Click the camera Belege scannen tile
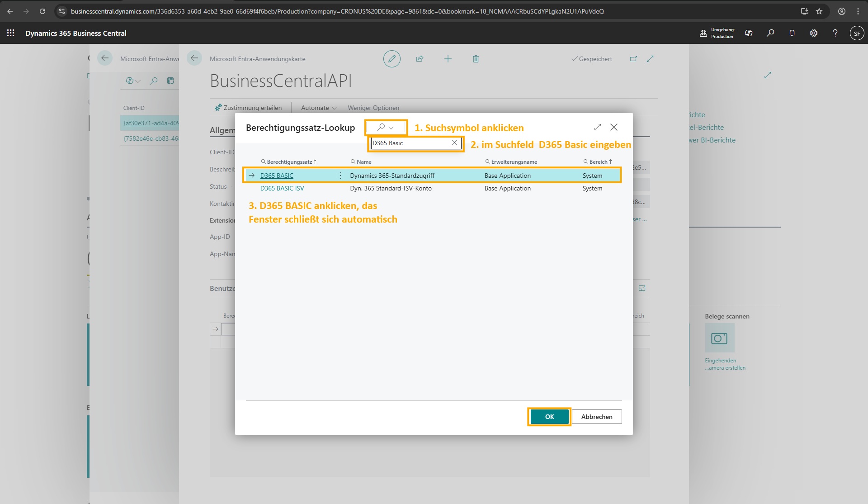 [x=720, y=338]
